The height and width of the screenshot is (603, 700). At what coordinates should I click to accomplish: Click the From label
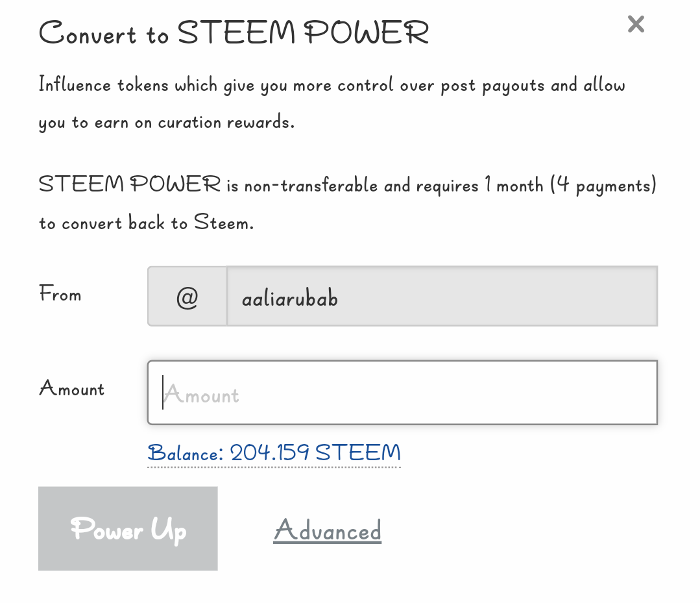pyautogui.click(x=60, y=294)
